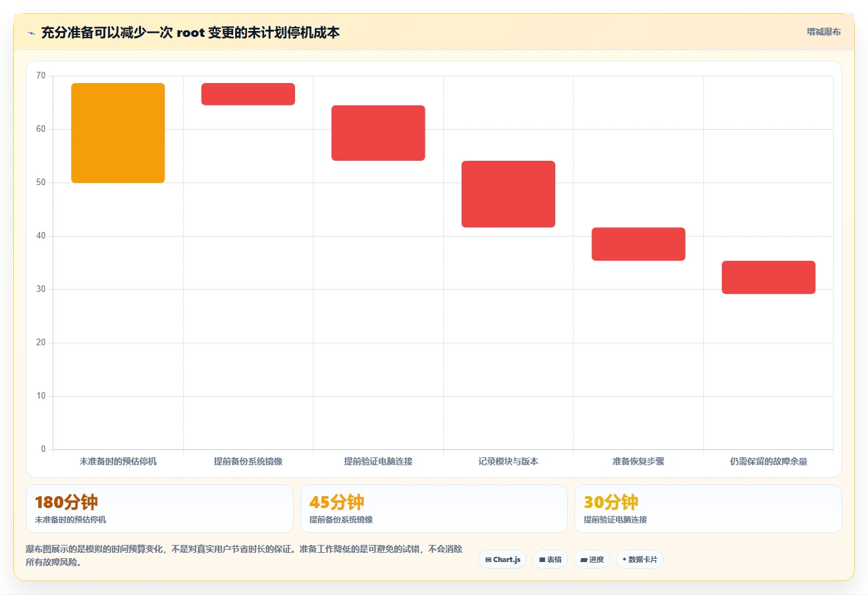The height and width of the screenshot is (595, 868).
Task: Click the x-axis label 仍需保留的故障余量
Action: tap(769, 461)
